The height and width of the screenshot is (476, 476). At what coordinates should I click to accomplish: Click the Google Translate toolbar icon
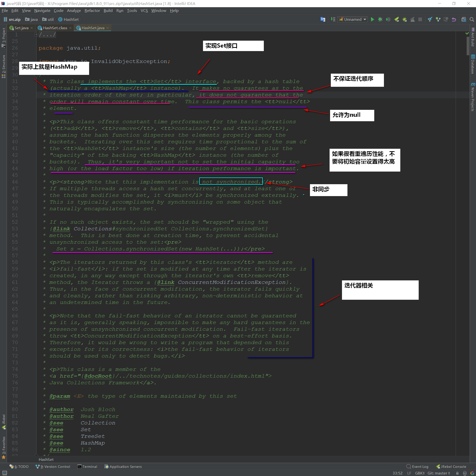tap(323, 19)
